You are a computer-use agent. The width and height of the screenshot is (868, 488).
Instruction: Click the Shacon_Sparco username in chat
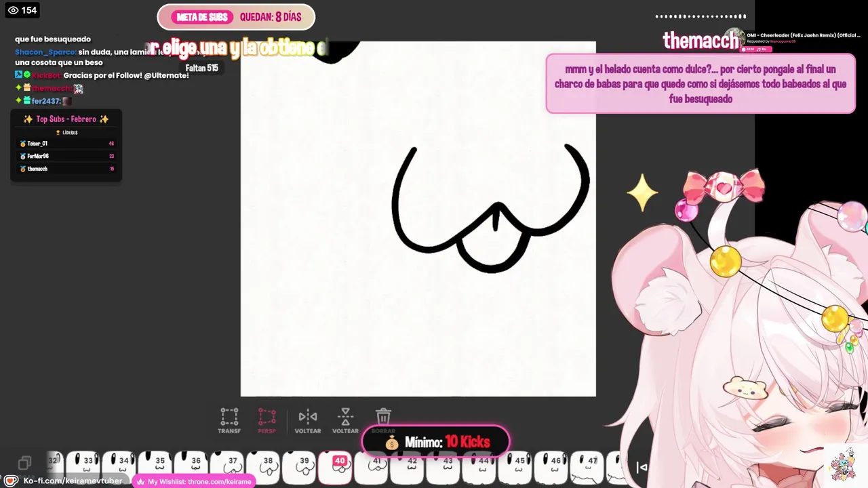click(45, 52)
